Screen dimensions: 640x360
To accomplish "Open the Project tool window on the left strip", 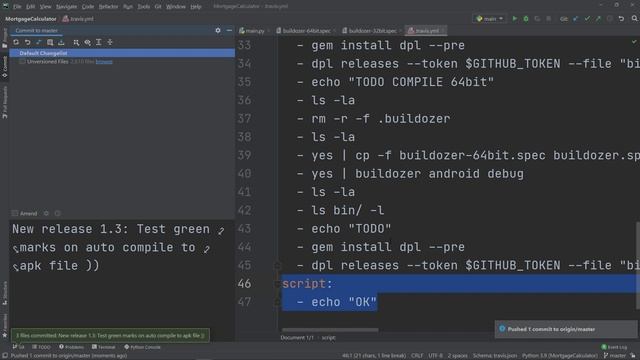I will coord(4,38).
